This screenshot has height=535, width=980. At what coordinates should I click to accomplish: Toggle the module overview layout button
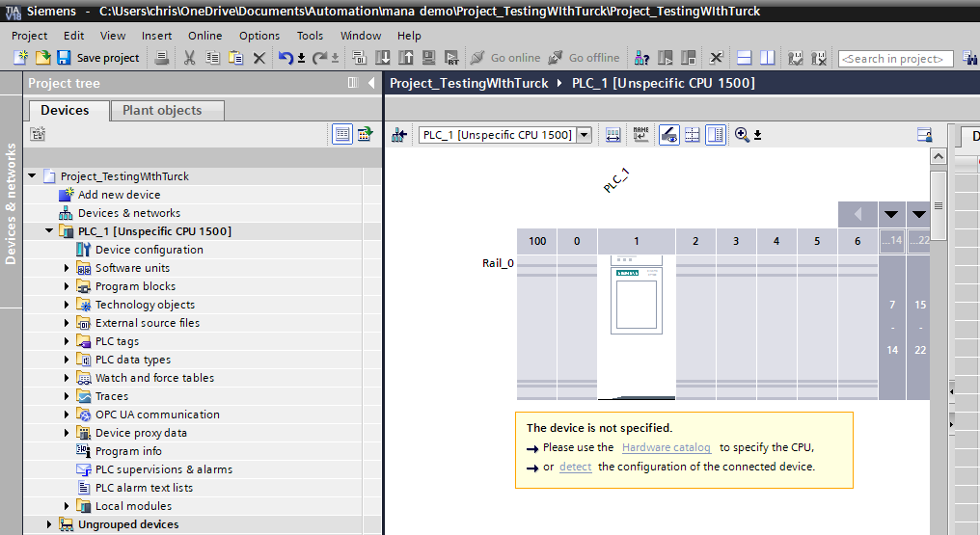pos(716,135)
